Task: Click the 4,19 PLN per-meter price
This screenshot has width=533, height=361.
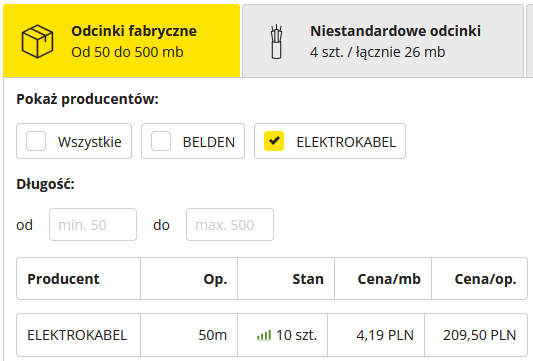Action: [385, 336]
